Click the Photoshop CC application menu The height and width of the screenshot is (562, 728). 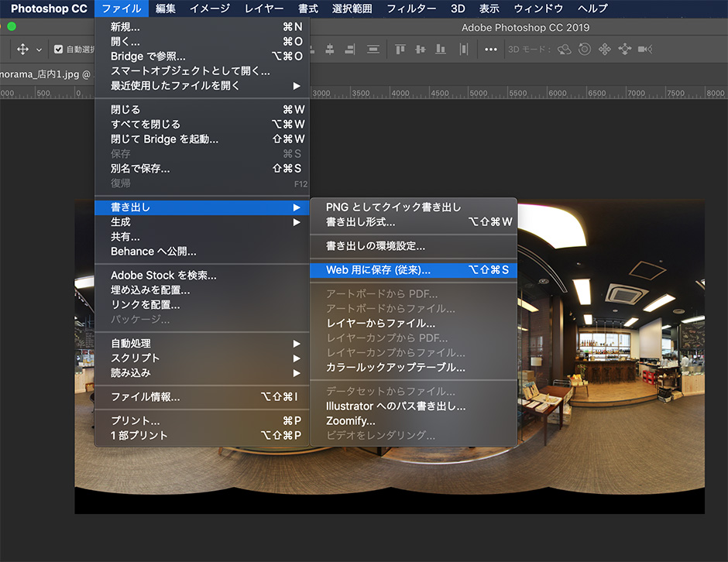tap(48, 9)
